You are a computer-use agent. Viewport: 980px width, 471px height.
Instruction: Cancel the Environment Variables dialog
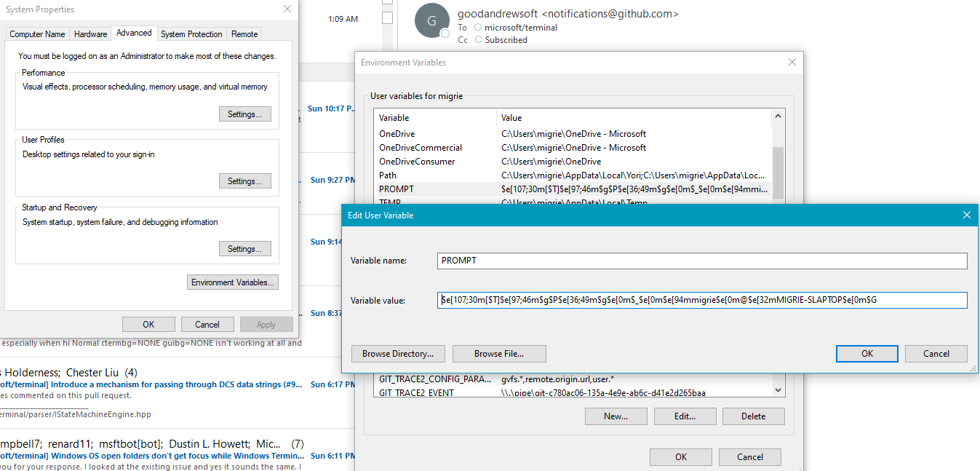pyautogui.click(x=750, y=457)
